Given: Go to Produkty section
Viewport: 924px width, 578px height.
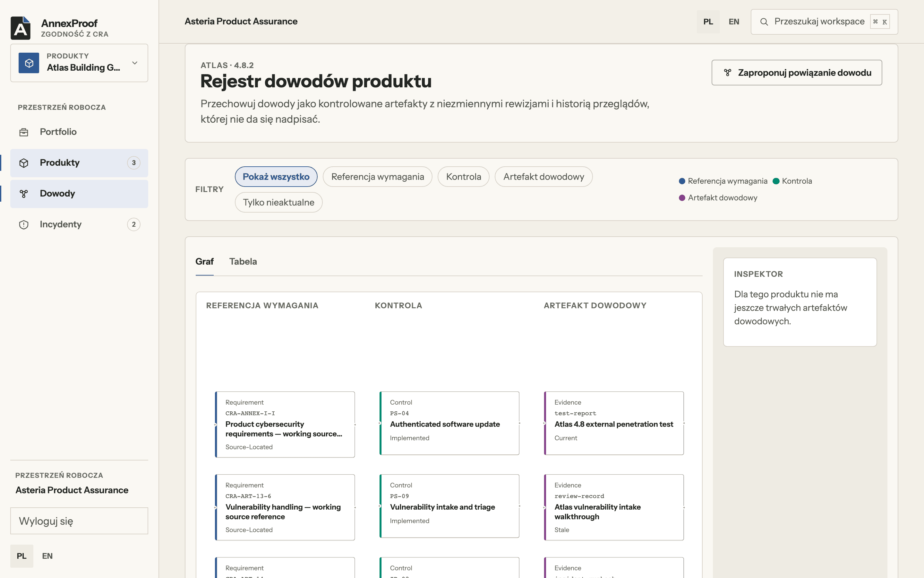Looking at the screenshot, I should [79, 163].
